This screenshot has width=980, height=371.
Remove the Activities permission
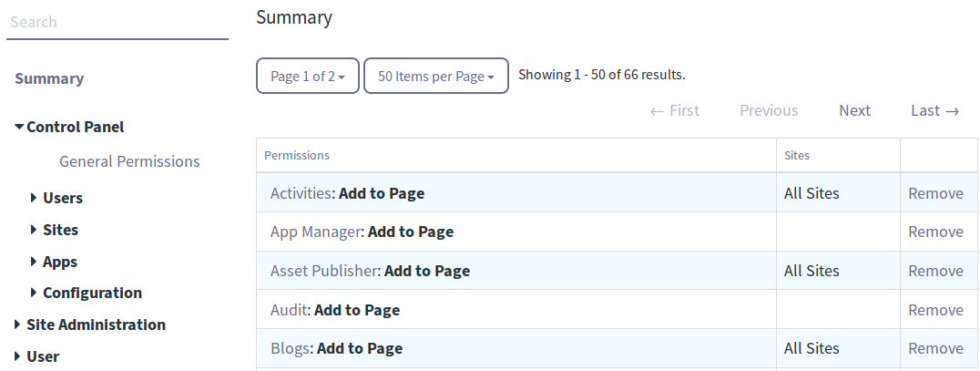935,193
